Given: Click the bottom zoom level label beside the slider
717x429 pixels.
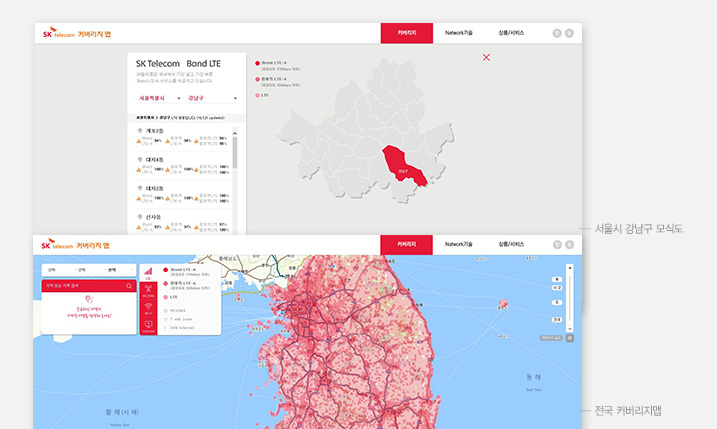Looking at the screenshot, I should click(556, 320).
